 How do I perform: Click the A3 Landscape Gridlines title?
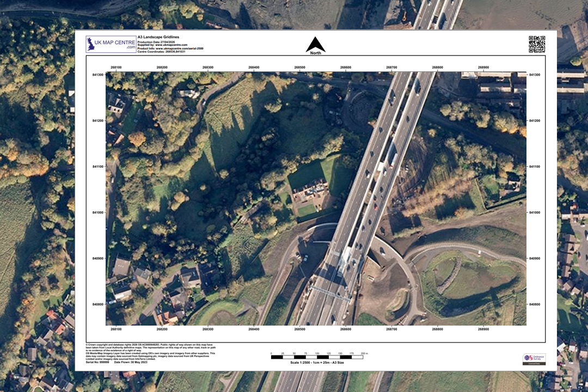pos(159,36)
